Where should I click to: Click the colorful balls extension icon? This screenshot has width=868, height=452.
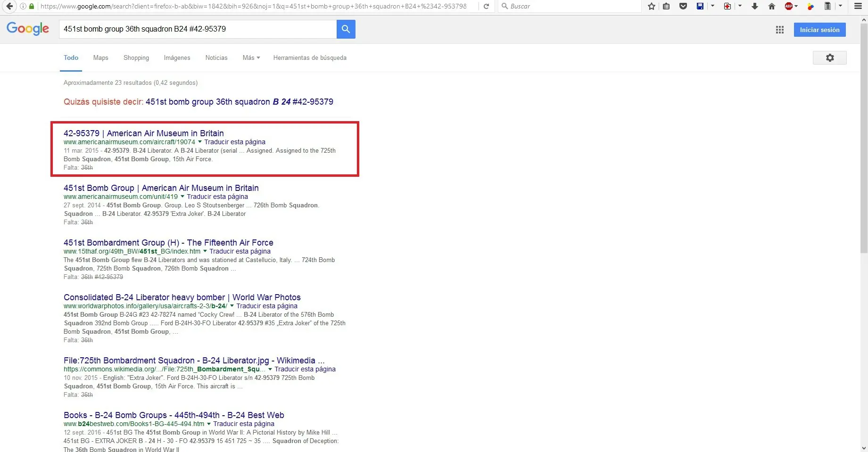[x=810, y=6]
